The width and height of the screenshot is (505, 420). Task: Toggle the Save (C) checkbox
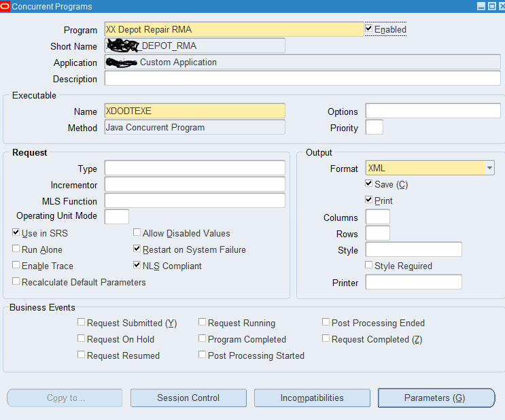point(369,183)
